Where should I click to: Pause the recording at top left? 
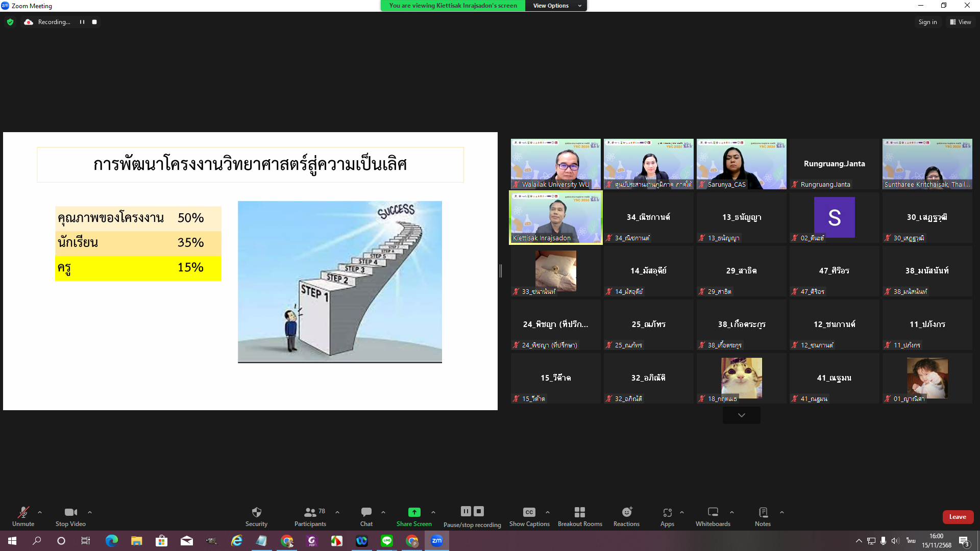pyautogui.click(x=82, y=22)
